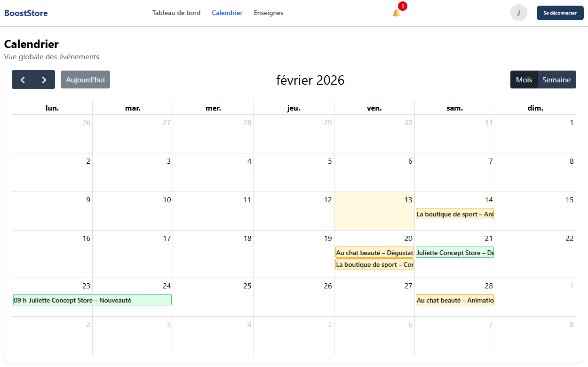588x367 pixels.
Task: Click the BoostStore logo
Action: 26,13
